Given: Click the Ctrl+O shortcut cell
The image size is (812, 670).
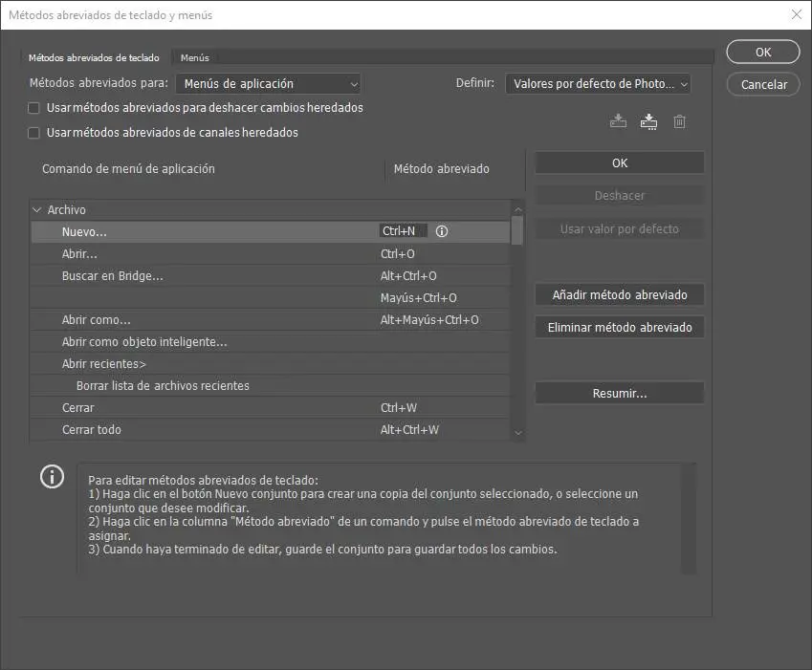Looking at the screenshot, I should click(397, 254).
